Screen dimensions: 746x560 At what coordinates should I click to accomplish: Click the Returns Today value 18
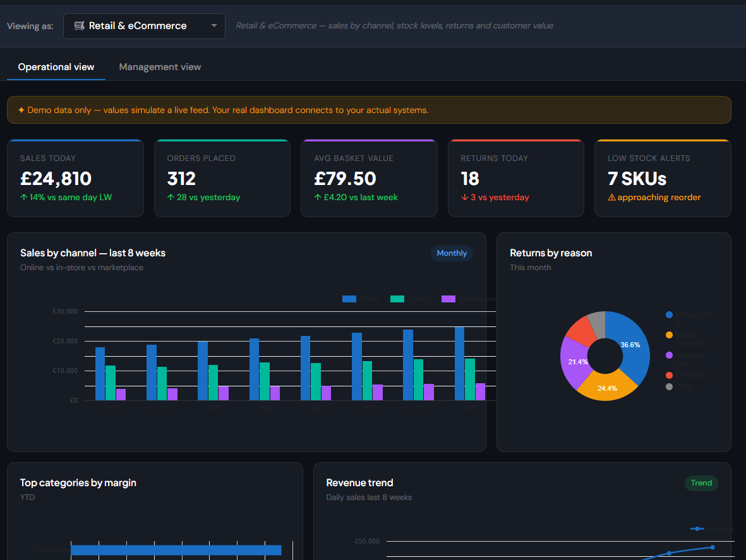coord(470,179)
